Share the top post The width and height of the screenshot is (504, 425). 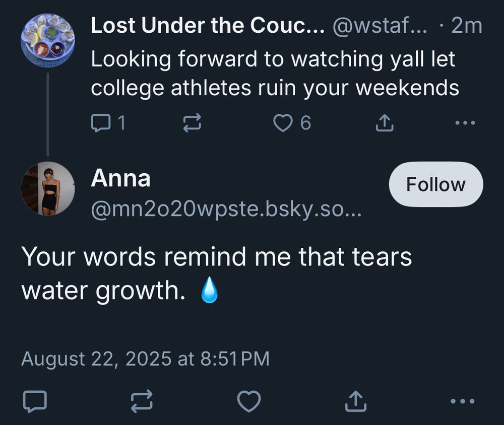coord(384,122)
